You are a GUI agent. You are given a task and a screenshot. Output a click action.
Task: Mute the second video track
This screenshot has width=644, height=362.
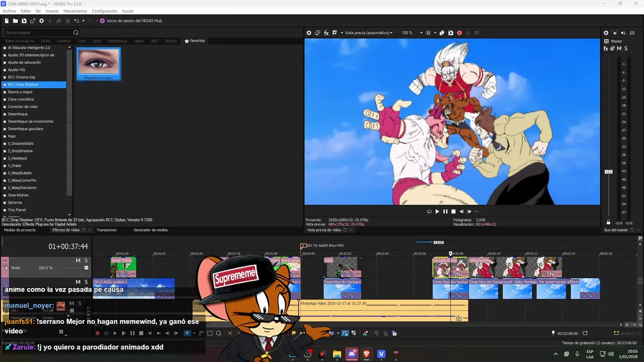78,282
